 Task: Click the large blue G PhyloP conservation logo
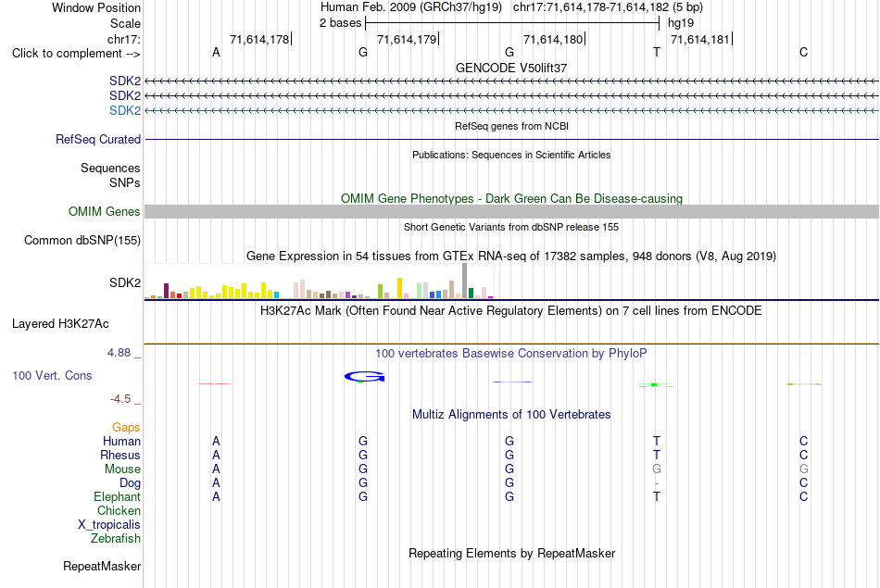tap(364, 377)
